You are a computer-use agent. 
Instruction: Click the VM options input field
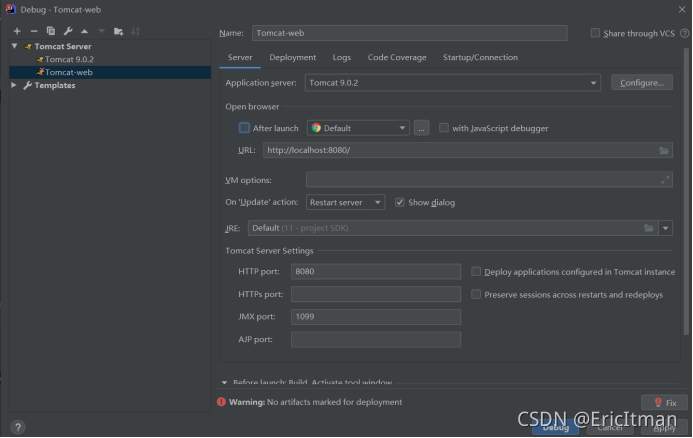tap(489, 180)
